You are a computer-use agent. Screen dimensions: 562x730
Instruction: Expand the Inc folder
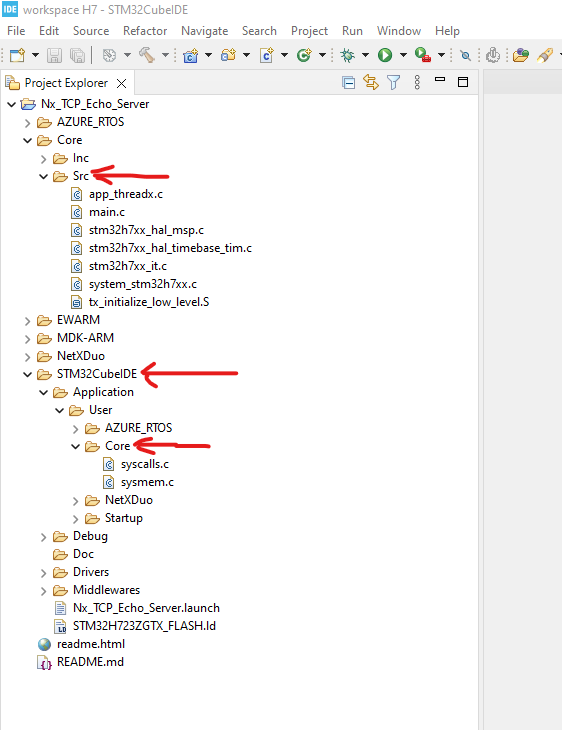coord(43,159)
